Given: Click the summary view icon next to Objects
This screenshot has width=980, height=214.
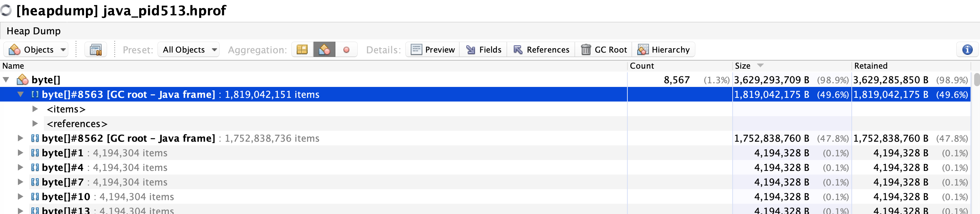Looking at the screenshot, I should tap(95, 49).
